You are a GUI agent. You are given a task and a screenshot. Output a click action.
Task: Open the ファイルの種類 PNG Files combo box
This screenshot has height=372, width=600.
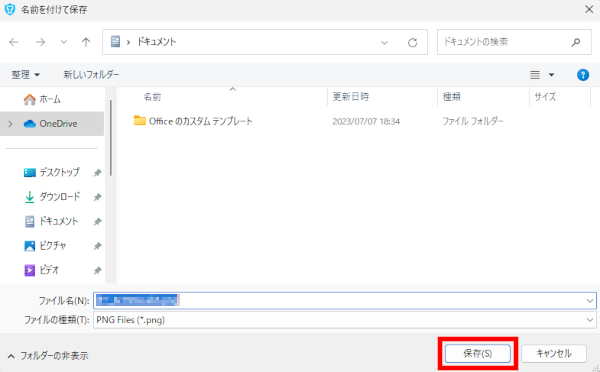(x=345, y=320)
